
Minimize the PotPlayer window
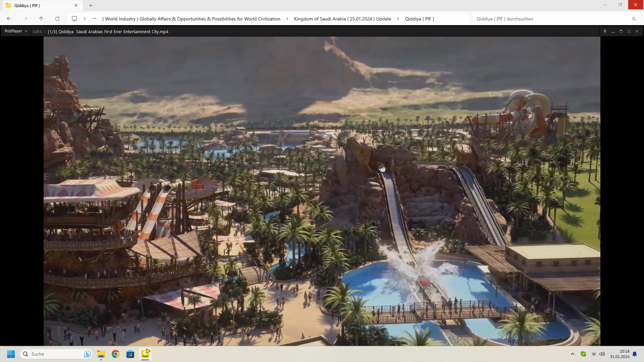(613, 31)
